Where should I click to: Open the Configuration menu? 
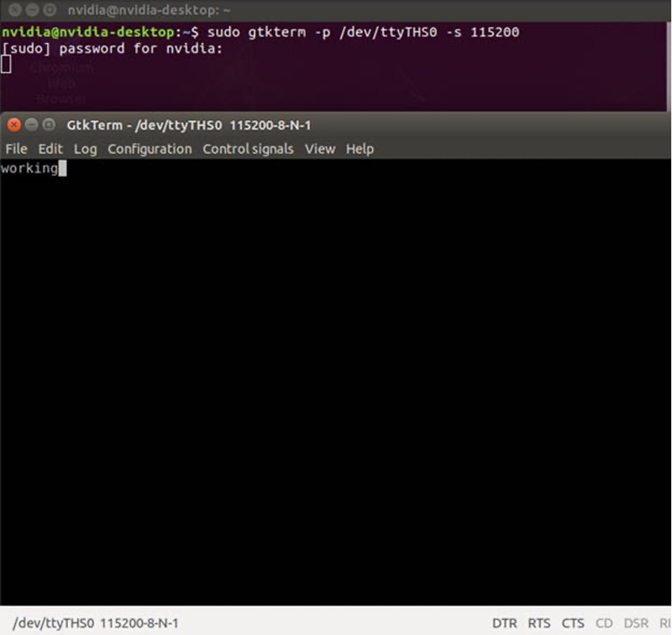coord(149,149)
